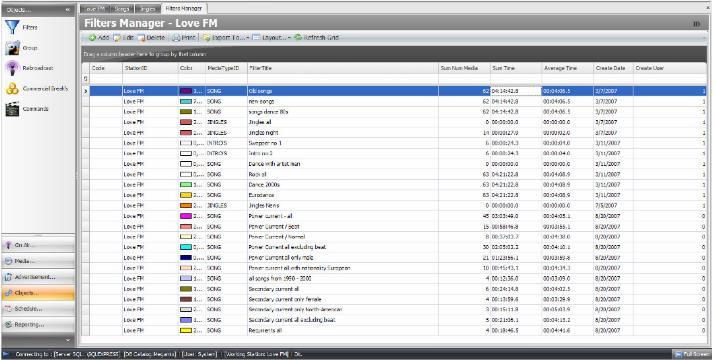Viewport: 715px width, 360px height.
Task: Open Rebroadcast in the Objects sidebar
Action: (29, 68)
